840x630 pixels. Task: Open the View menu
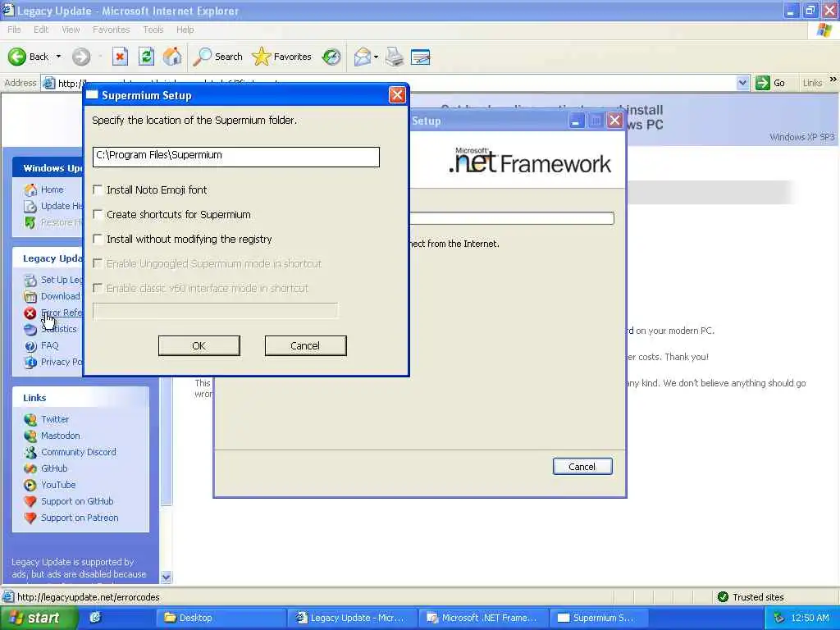[x=71, y=30]
